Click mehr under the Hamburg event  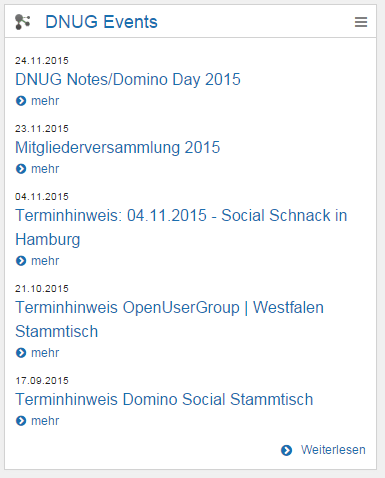[x=45, y=261]
